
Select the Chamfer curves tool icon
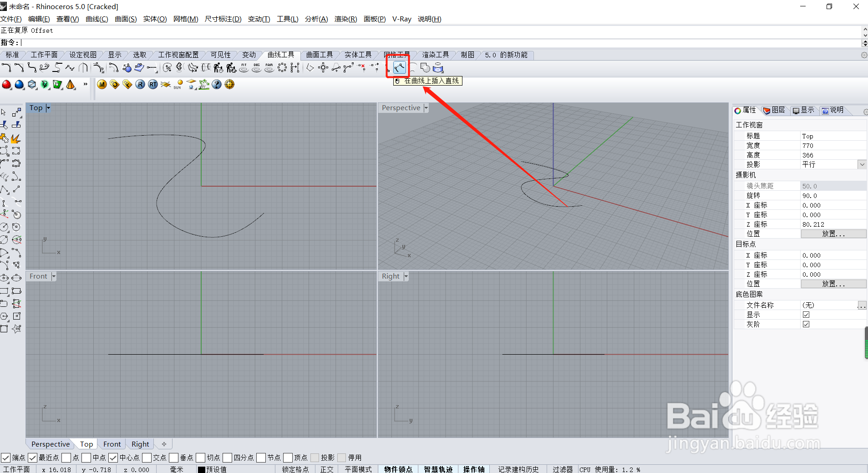tap(19, 68)
